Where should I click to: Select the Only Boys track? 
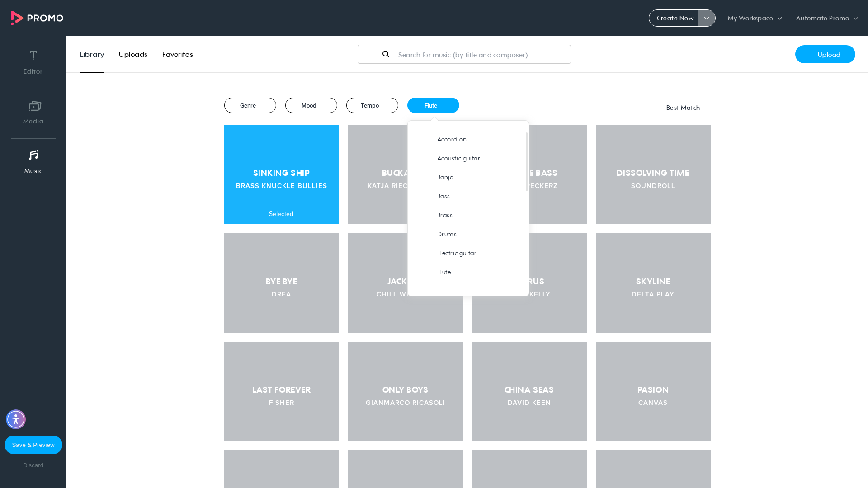pos(406,391)
